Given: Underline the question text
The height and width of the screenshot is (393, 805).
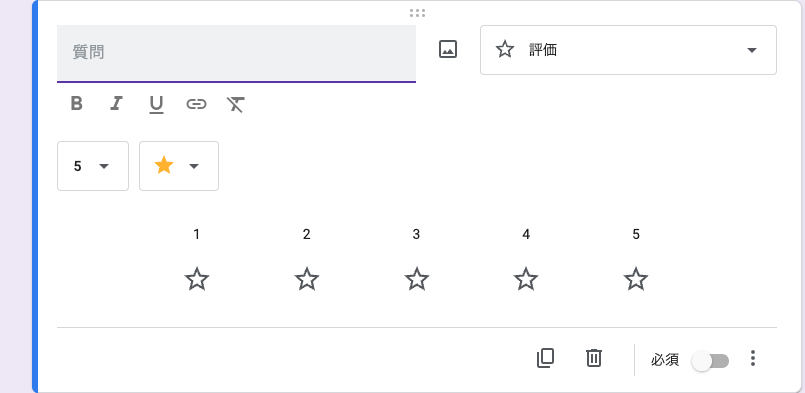Looking at the screenshot, I should (156, 104).
